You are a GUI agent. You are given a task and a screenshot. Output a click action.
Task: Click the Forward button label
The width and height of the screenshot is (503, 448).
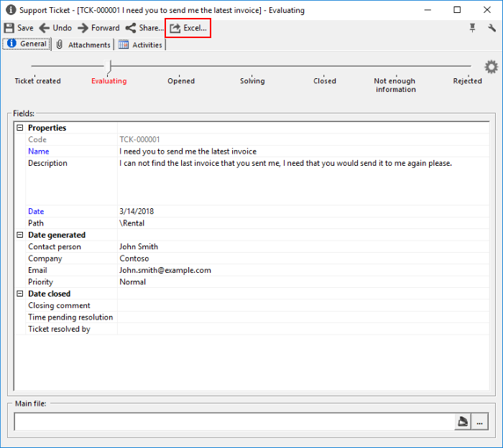tap(105, 28)
